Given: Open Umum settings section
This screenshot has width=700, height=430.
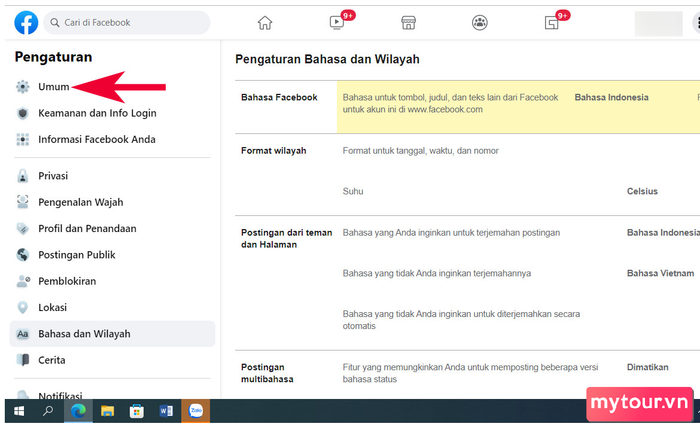Looking at the screenshot, I should point(54,87).
